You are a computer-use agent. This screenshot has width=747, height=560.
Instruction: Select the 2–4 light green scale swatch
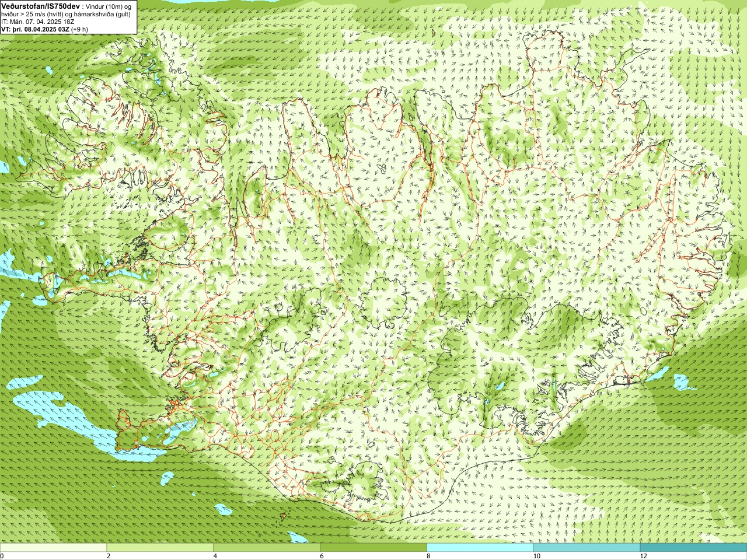click(x=160, y=548)
